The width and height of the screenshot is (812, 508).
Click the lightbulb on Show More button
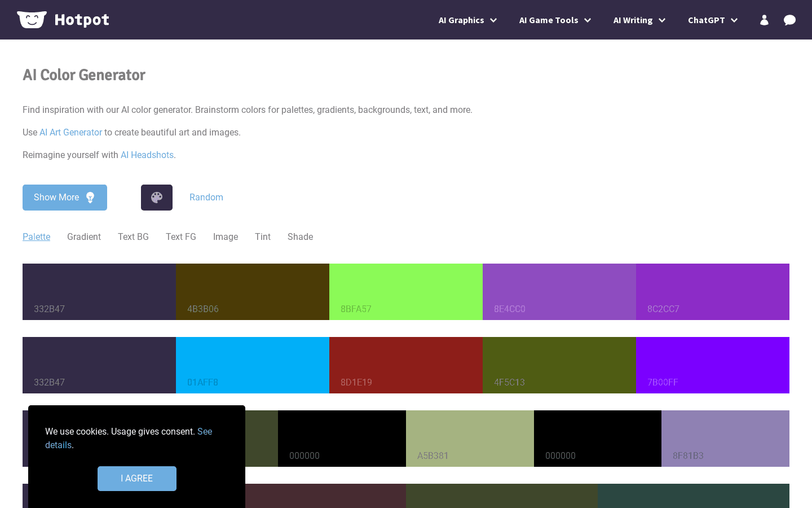[90, 197]
